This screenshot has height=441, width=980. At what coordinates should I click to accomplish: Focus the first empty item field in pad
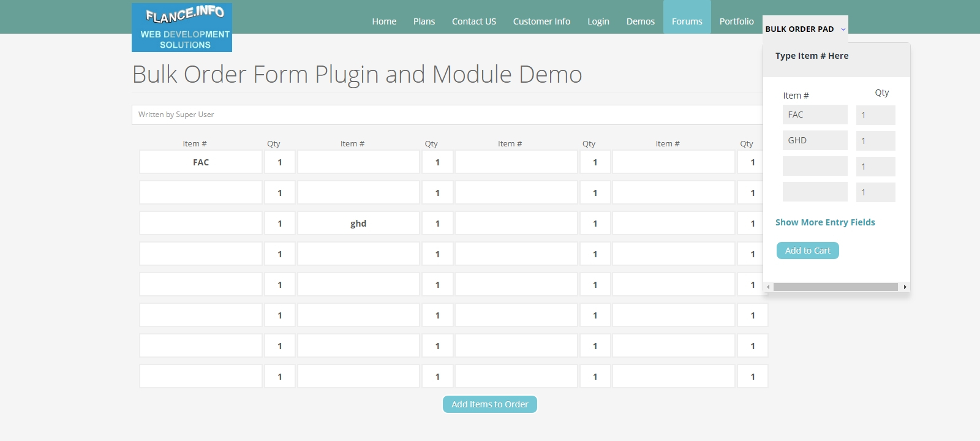tap(815, 166)
